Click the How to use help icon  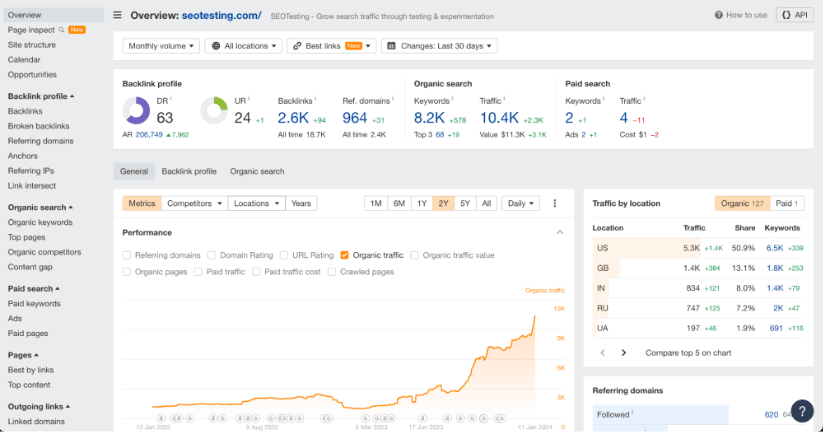coord(720,15)
